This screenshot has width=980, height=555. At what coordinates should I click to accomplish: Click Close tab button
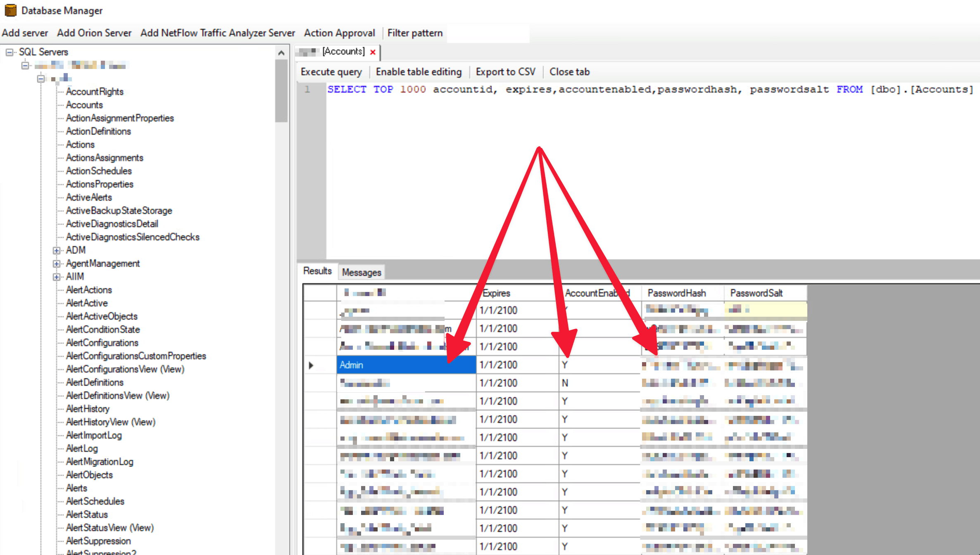569,72
